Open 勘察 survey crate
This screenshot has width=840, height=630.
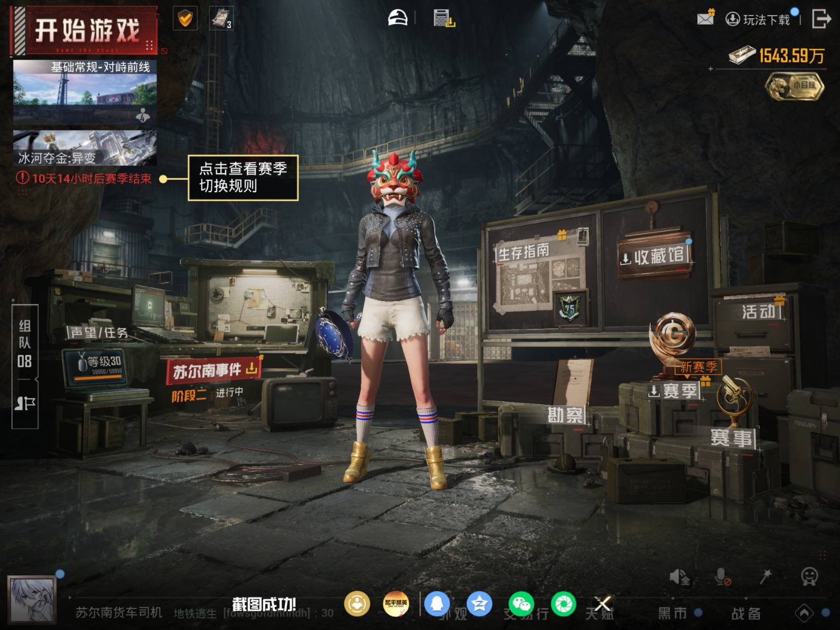(566, 416)
